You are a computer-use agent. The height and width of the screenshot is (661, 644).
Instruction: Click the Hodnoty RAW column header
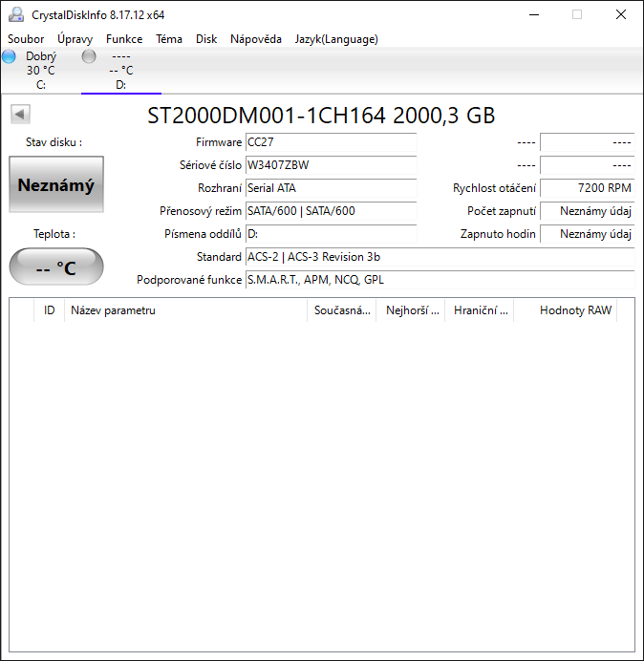(x=566, y=310)
